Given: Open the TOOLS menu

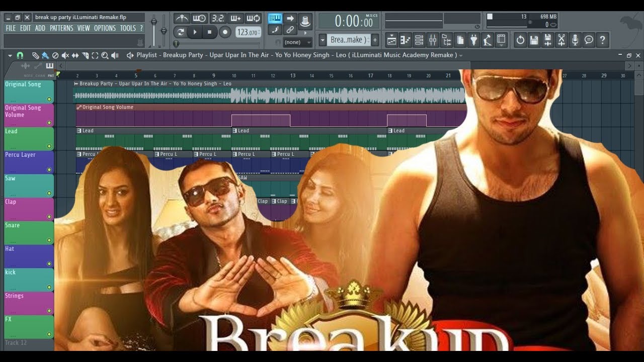Looking at the screenshot, I should (x=128, y=28).
